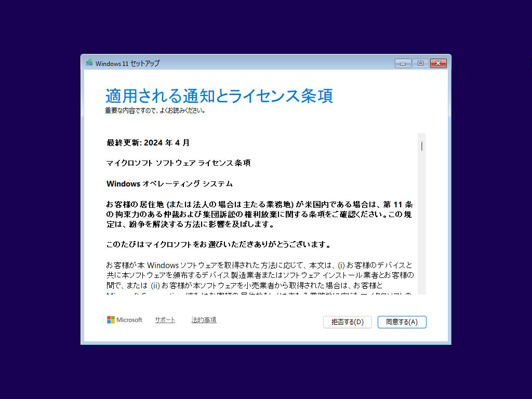532x399 pixels.
Task: Click the マイクロソフト ソフトウェア ライセンス条項 line
Action: pos(179,163)
